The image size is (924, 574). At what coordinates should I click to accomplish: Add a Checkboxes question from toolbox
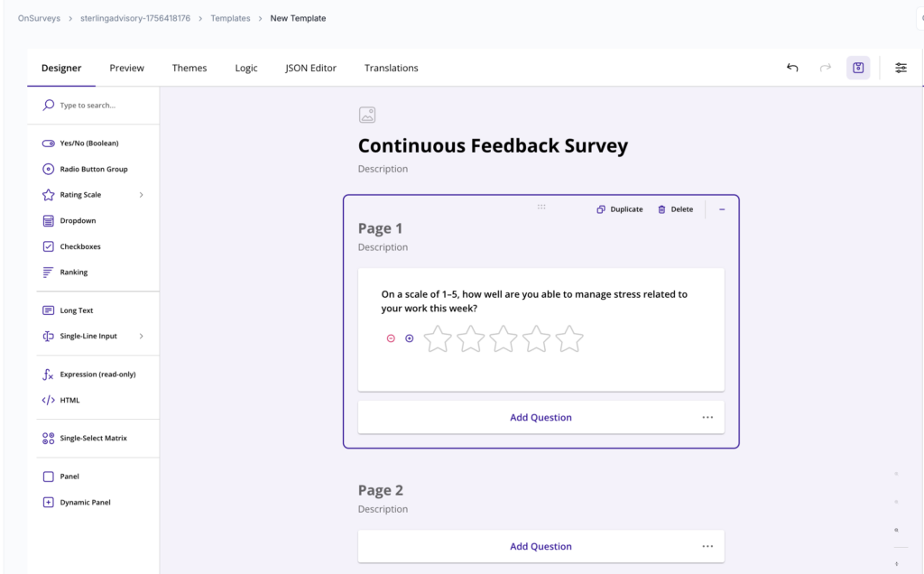click(80, 246)
